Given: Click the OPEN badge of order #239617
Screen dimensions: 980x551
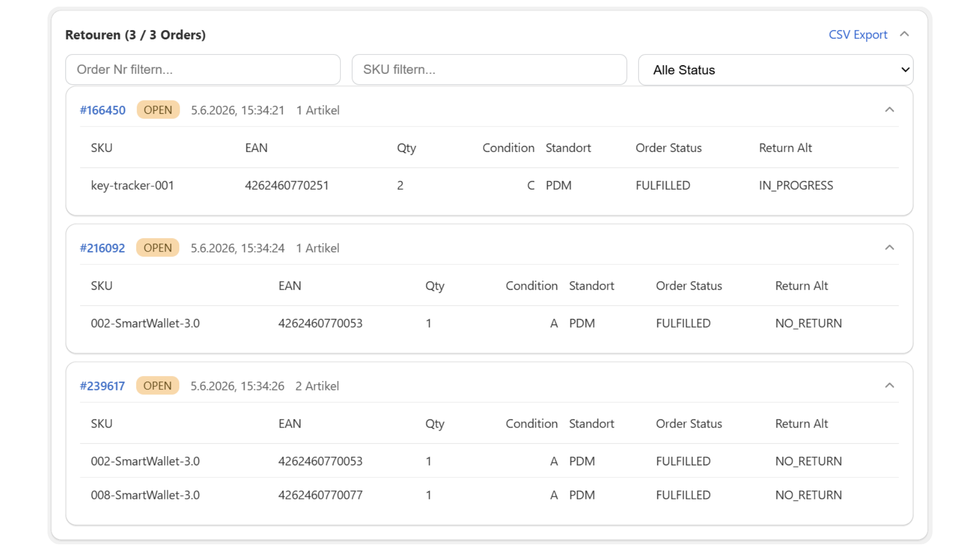Looking at the screenshot, I should tap(158, 385).
